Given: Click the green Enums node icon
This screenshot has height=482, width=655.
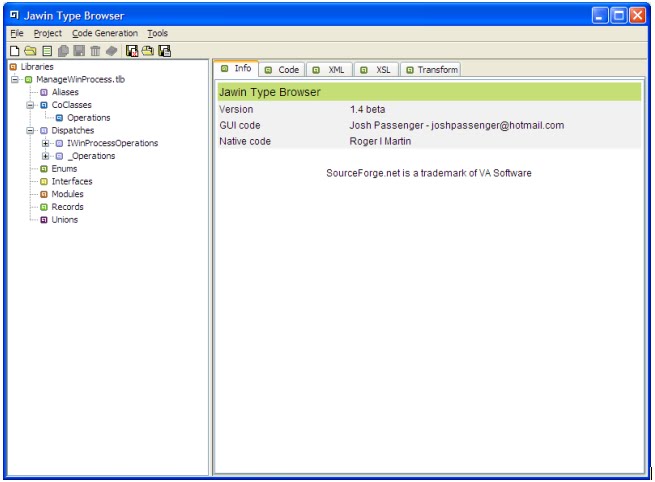Looking at the screenshot, I should pyautogui.click(x=44, y=169).
